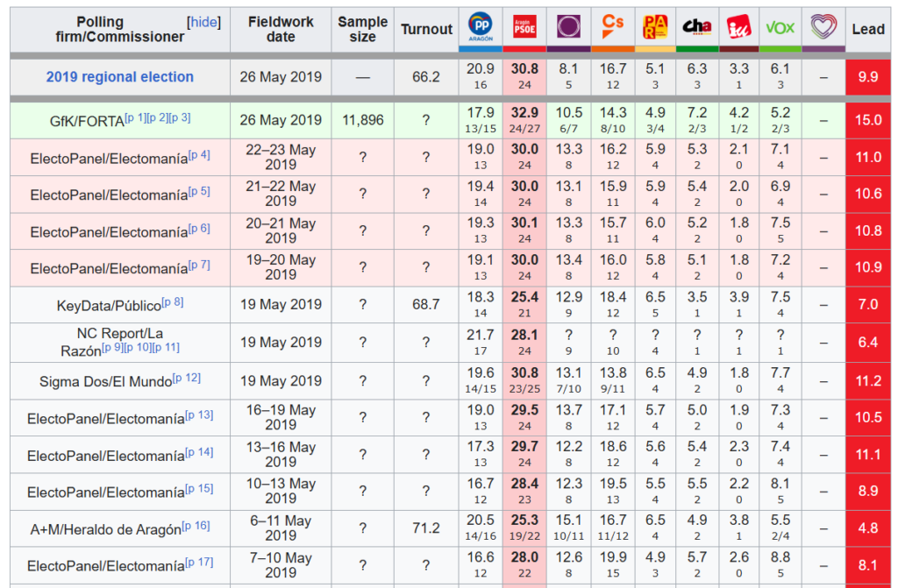
Task: Open reference [p 12] for Sigma Dos/El Mundo
Action: click(186, 378)
